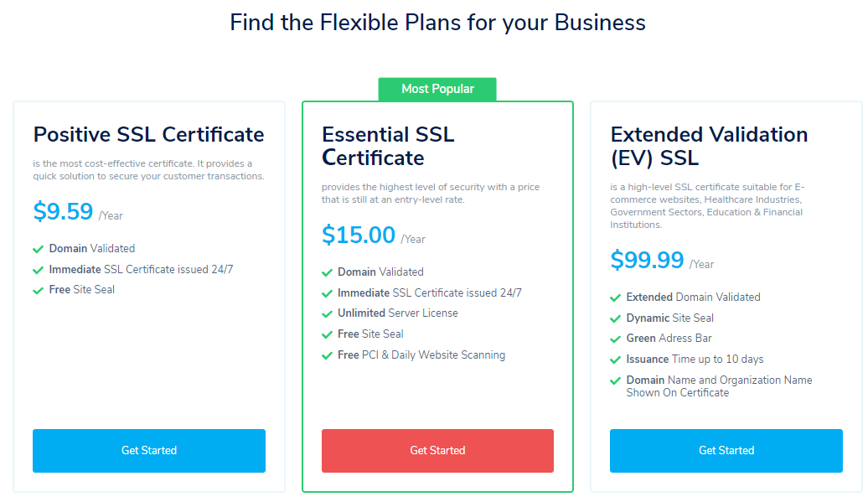
Task: Click checkmark beside Unlimited Server License
Action: 327,313
